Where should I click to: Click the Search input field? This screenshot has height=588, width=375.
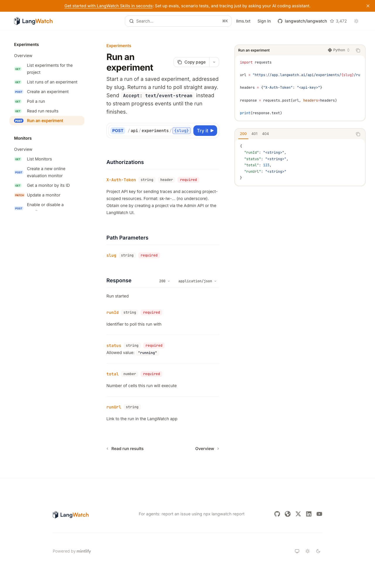click(178, 21)
